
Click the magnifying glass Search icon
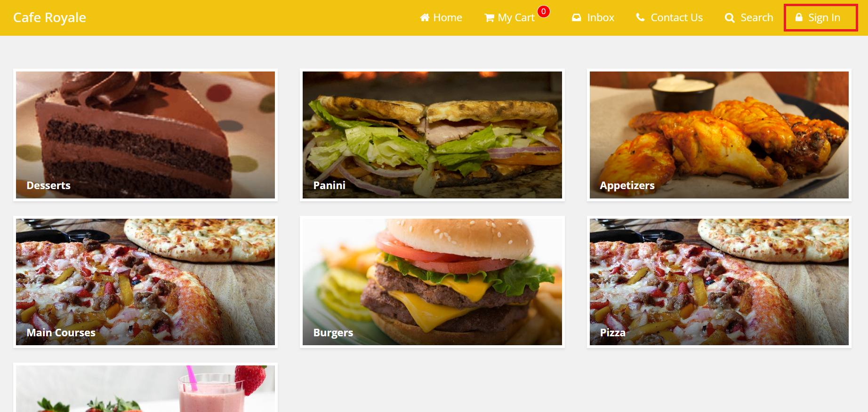pyautogui.click(x=730, y=18)
